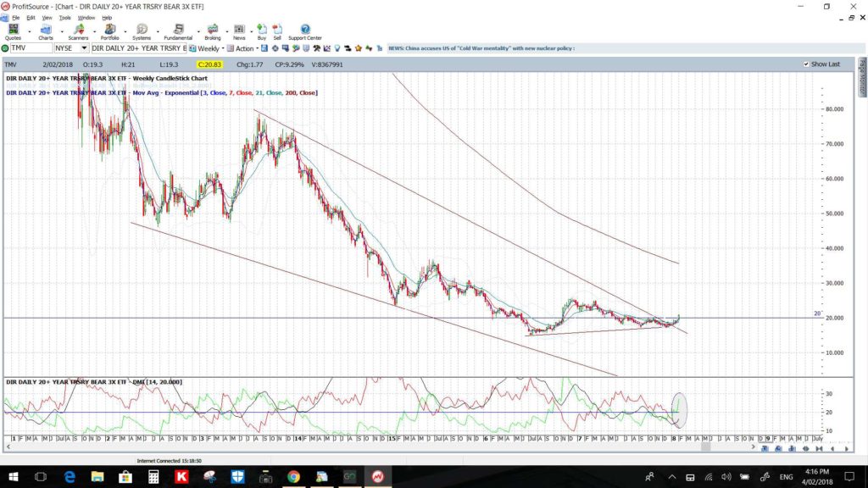Viewport: 868px width, 488px height.
Task: Click the Windows Start button
Action: coord(13,476)
